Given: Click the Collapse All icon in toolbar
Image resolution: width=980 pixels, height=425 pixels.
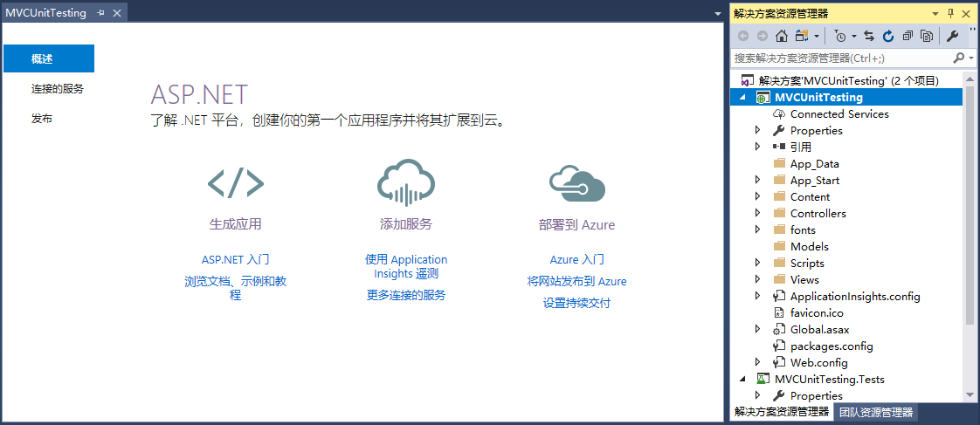Looking at the screenshot, I should tap(908, 36).
